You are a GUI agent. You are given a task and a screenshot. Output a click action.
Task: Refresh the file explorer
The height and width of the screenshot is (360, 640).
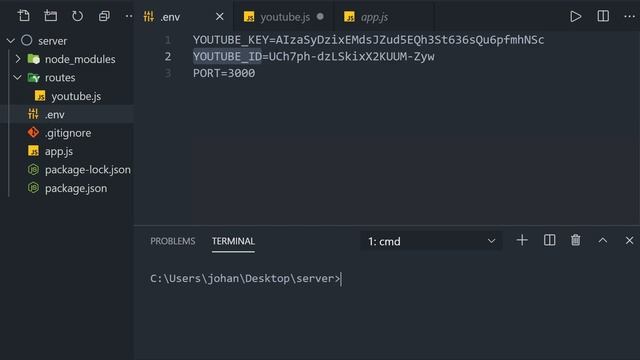click(77, 16)
